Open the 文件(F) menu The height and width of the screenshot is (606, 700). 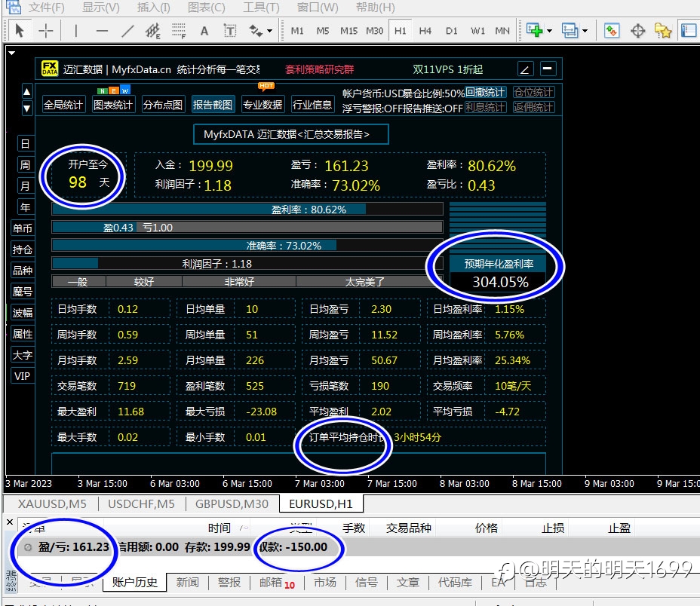47,7
